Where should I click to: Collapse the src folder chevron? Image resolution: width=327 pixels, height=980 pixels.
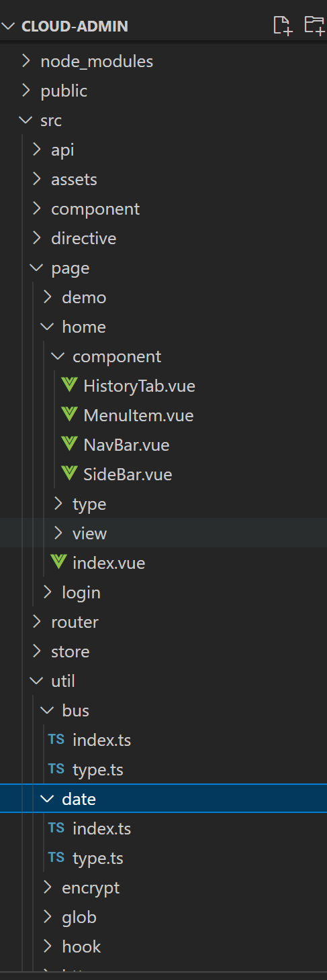coord(26,120)
